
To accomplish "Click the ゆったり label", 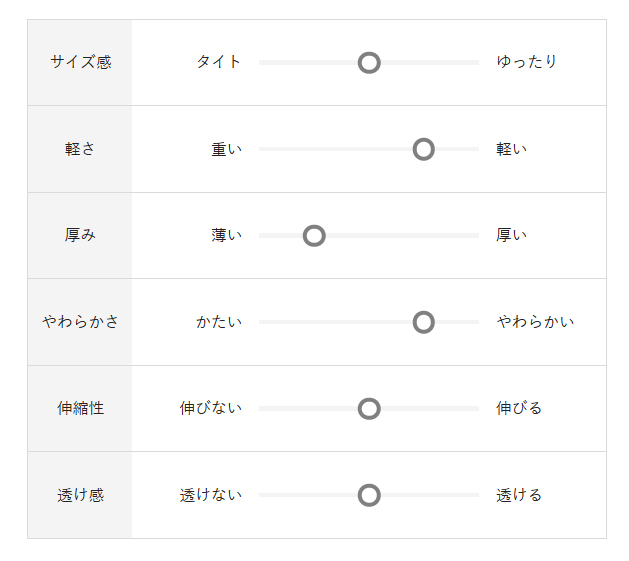I will coord(527,62).
